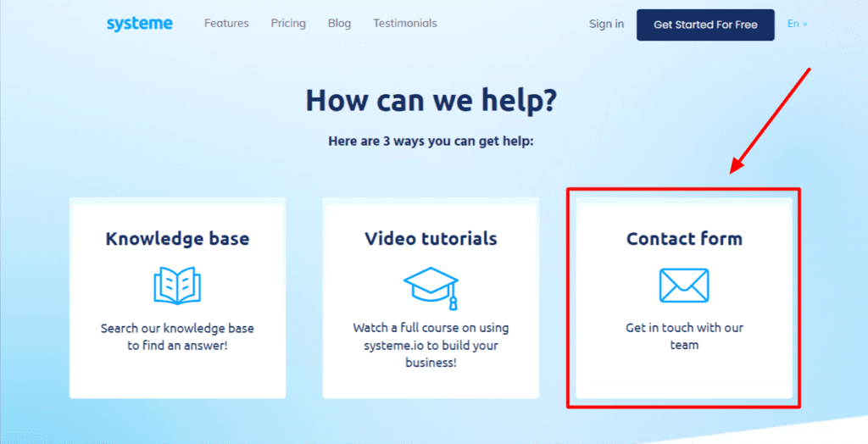This screenshot has width=868, height=444.
Task: Click the graduation cap video tutorials icon
Action: (x=431, y=288)
